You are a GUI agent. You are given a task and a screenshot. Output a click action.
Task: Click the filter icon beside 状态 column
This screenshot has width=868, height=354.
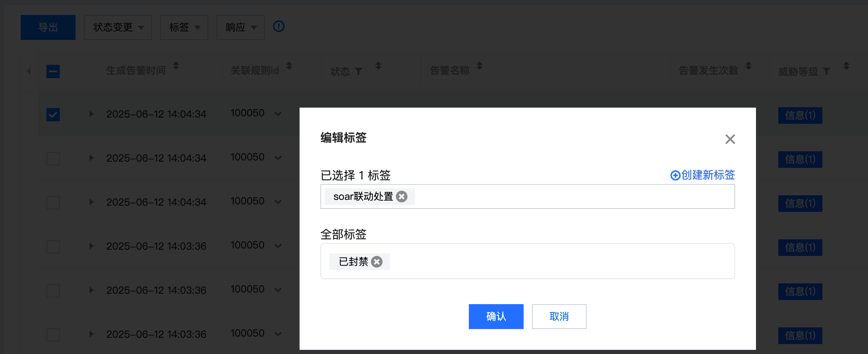tap(358, 72)
